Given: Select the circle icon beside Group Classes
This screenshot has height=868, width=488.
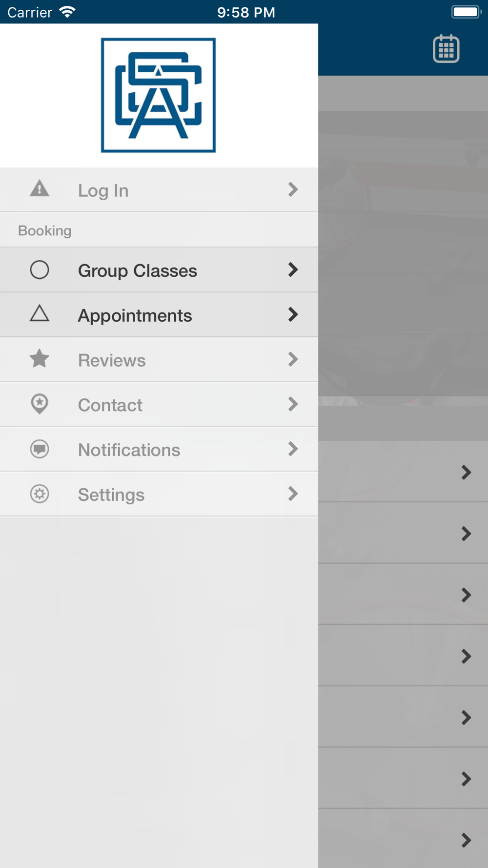Looking at the screenshot, I should [x=40, y=269].
